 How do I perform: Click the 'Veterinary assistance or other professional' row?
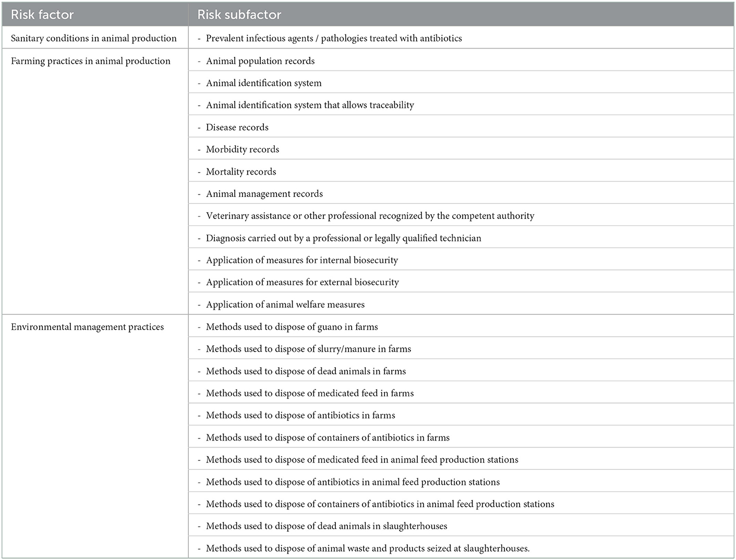pos(461,215)
